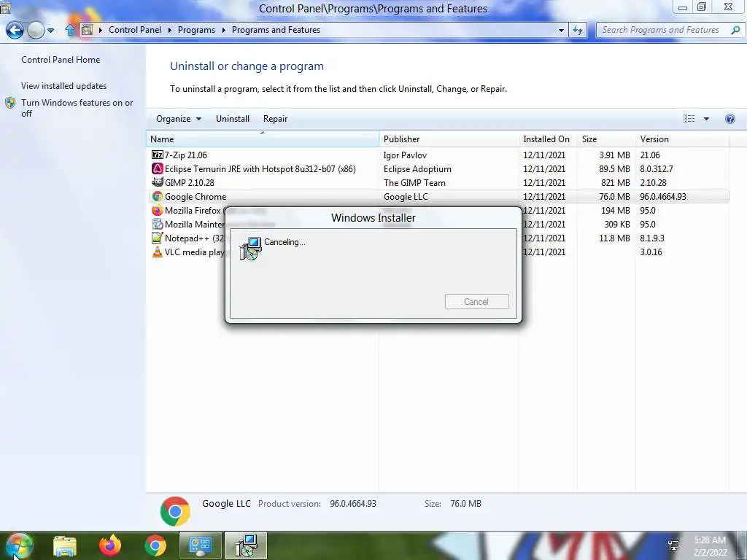The height and width of the screenshot is (560, 747).
Task: Sort by Name column header
Action: (x=262, y=139)
